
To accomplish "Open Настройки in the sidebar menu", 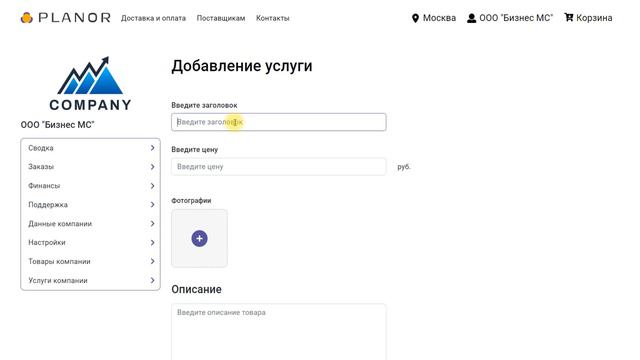I will click(90, 242).
